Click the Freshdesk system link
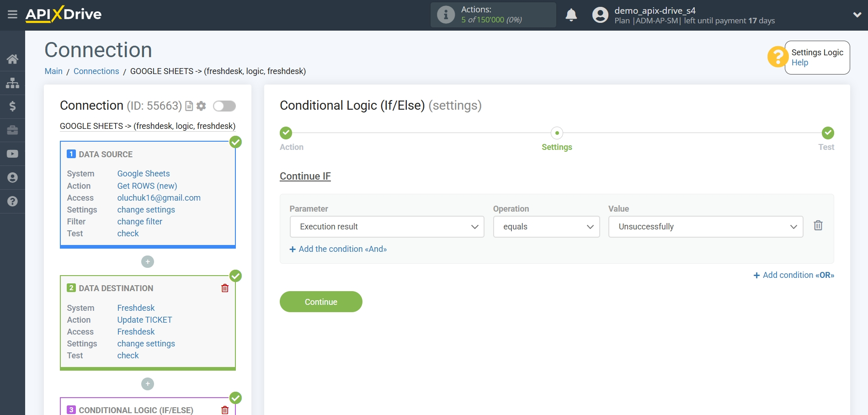 [x=136, y=308]
